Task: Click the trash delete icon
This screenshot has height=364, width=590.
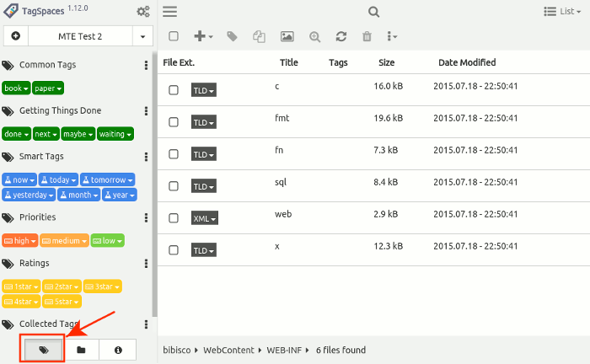Action: [x=367, y=36]
